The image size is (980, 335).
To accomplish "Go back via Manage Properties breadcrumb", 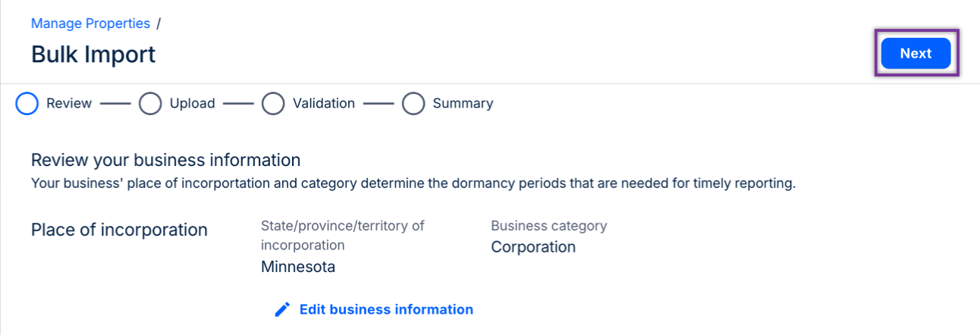I will [90, 23].
